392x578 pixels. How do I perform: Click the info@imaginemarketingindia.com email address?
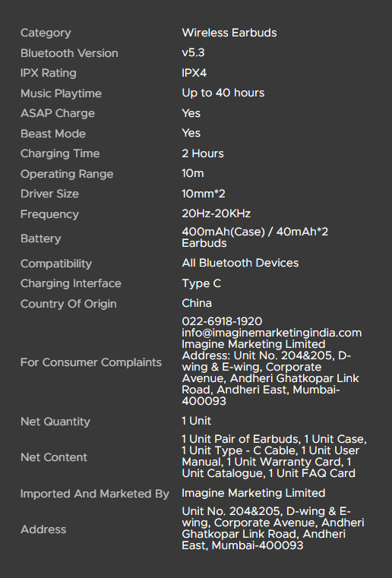pos(271,333)
